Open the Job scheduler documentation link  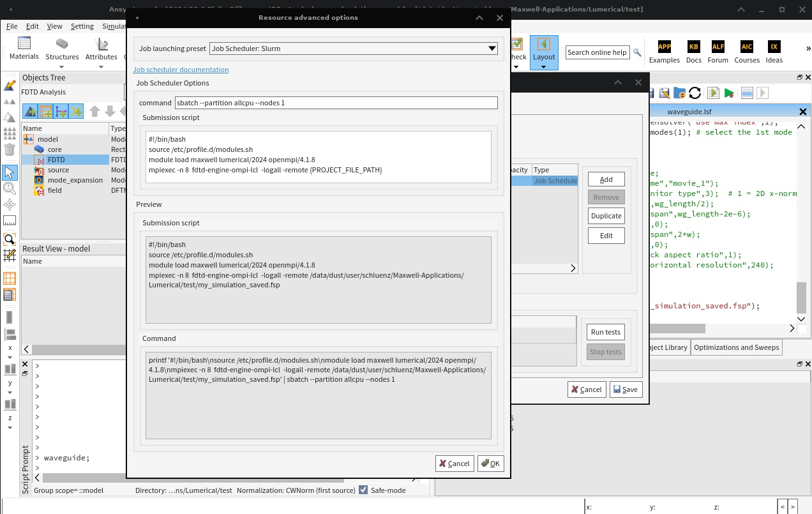181,70
